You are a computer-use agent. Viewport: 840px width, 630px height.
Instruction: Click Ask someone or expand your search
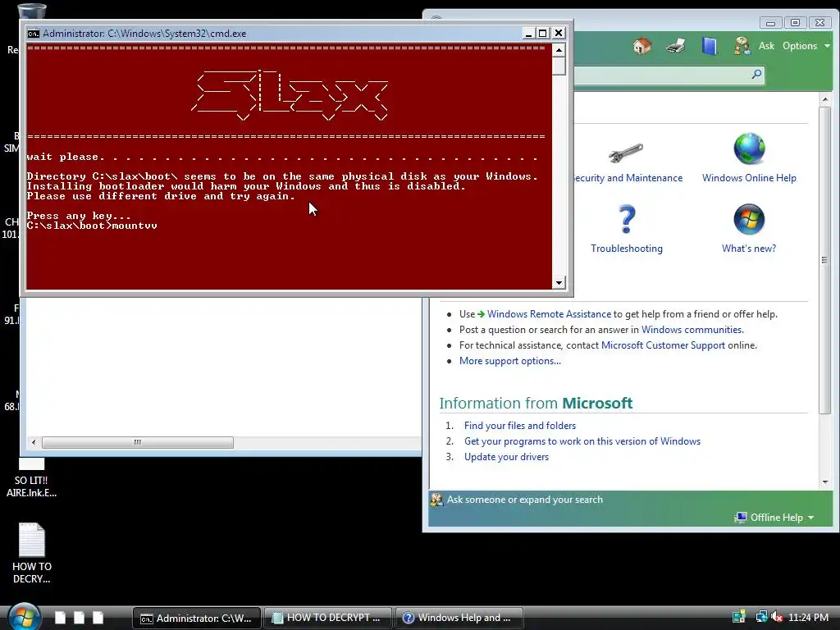coord(524,500)
